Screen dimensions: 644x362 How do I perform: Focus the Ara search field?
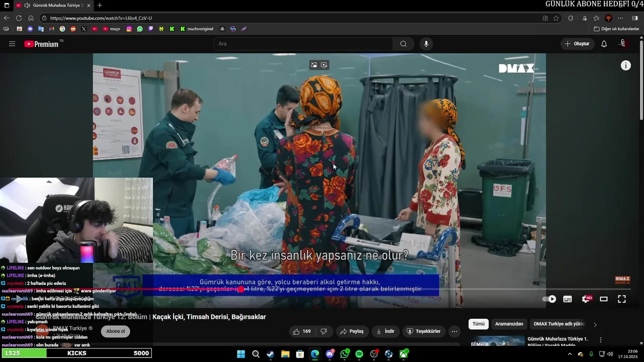(x=303, y=44)
